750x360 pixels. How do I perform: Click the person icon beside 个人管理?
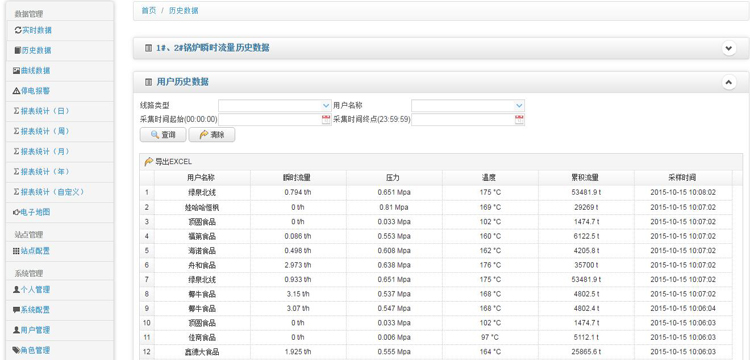pos(16,290)
